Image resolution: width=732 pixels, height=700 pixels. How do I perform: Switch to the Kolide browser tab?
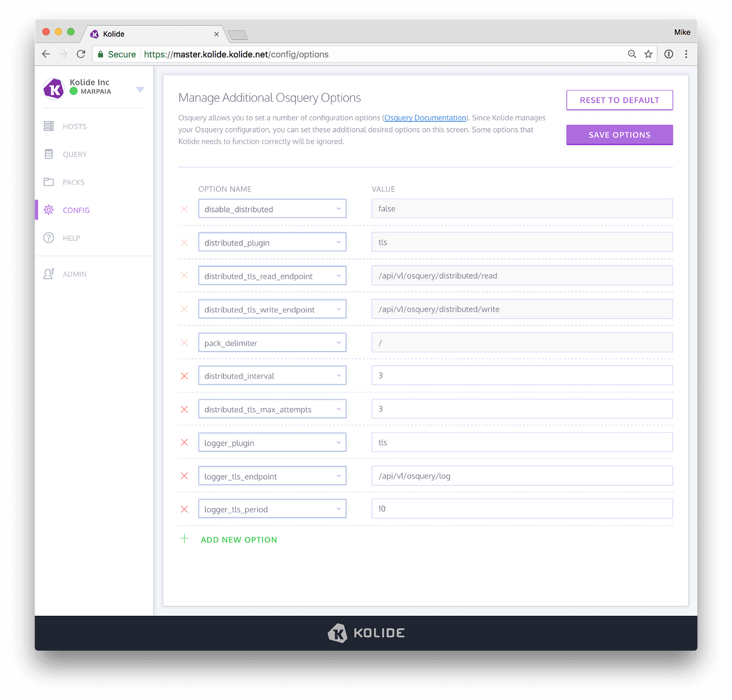[152, 33]
